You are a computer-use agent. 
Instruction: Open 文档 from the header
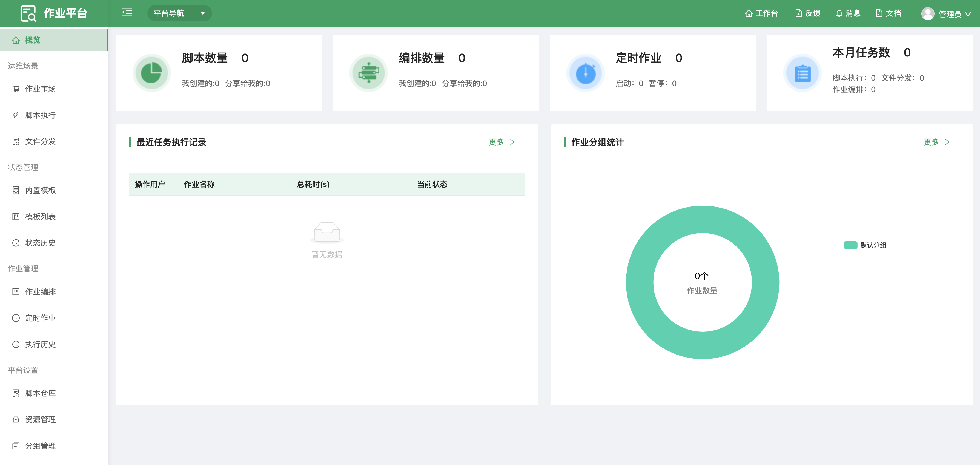888,13
